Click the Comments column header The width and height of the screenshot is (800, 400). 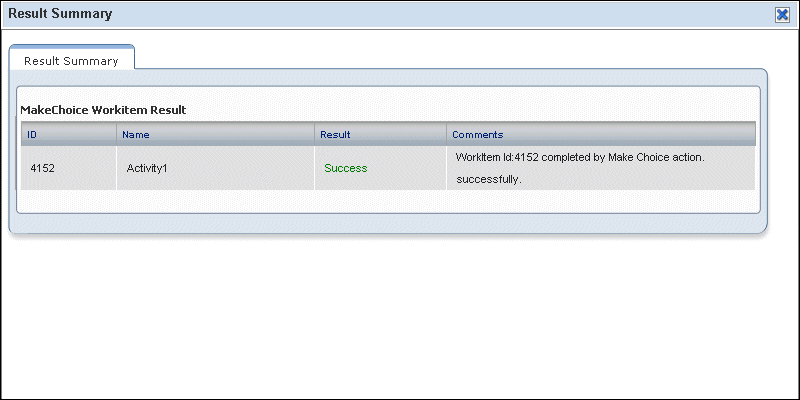pos(601,135)
